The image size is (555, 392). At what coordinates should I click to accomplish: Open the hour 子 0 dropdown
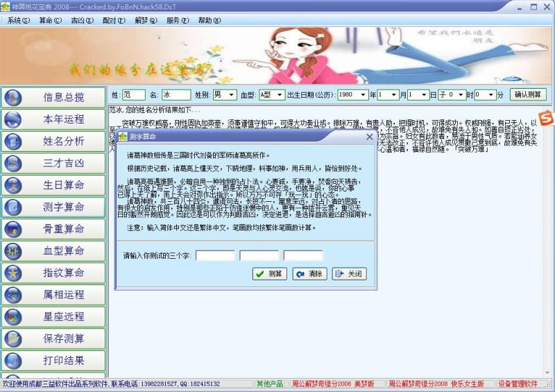[x=461, y=95]
